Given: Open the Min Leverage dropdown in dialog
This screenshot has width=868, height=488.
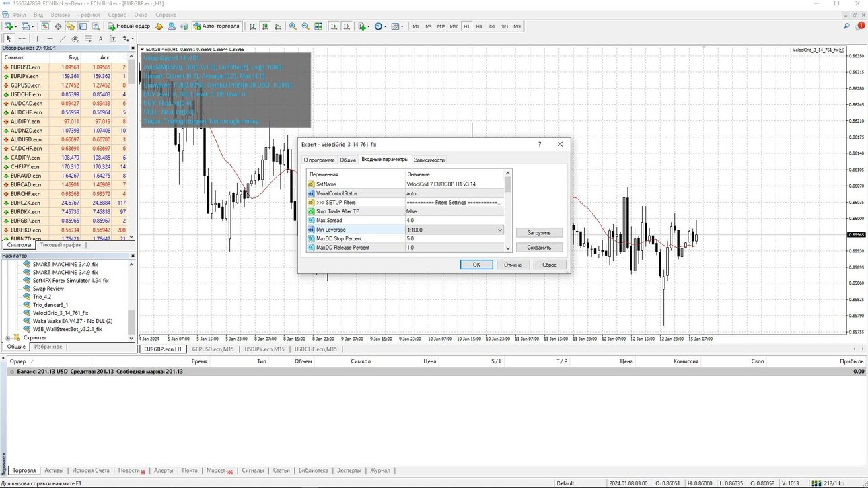Looking at the screenshot, I should point(499,230).
